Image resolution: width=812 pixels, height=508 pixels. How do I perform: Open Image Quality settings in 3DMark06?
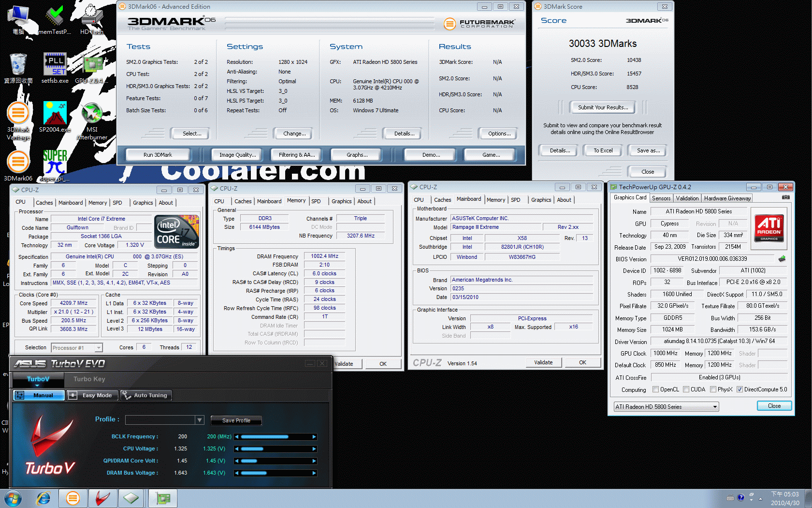pos(237,155)
